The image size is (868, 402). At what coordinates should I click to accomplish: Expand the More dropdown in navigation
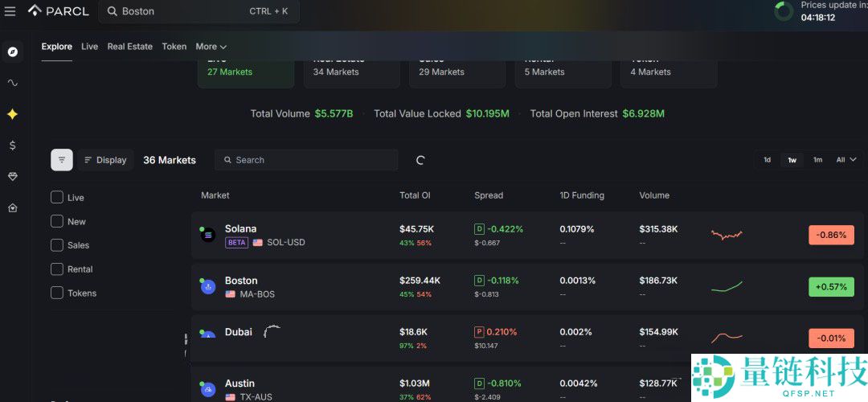pyautogui.click(x=211, y=47)
